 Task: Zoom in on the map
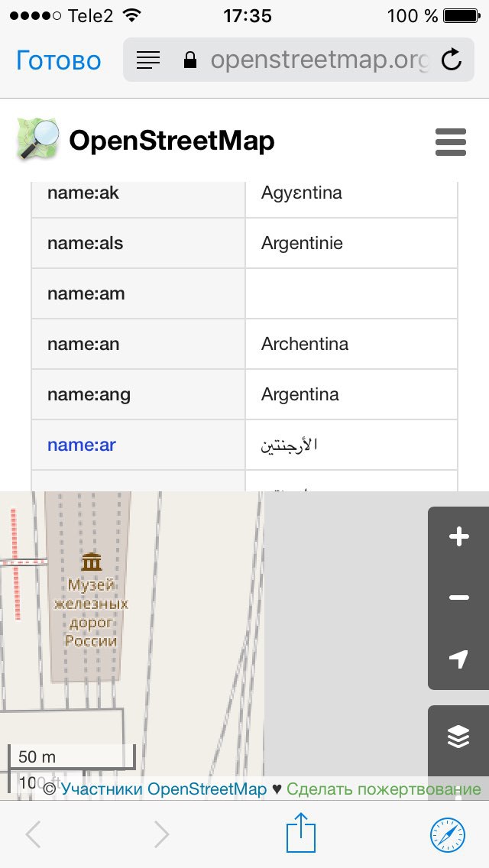pyautogui.click(x=458, y=537)
